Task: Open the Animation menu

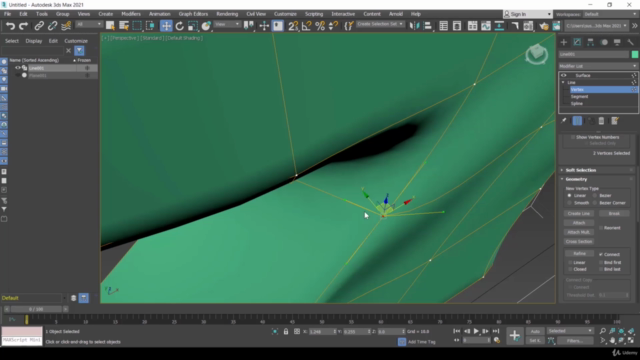Action: click(160, 14)
